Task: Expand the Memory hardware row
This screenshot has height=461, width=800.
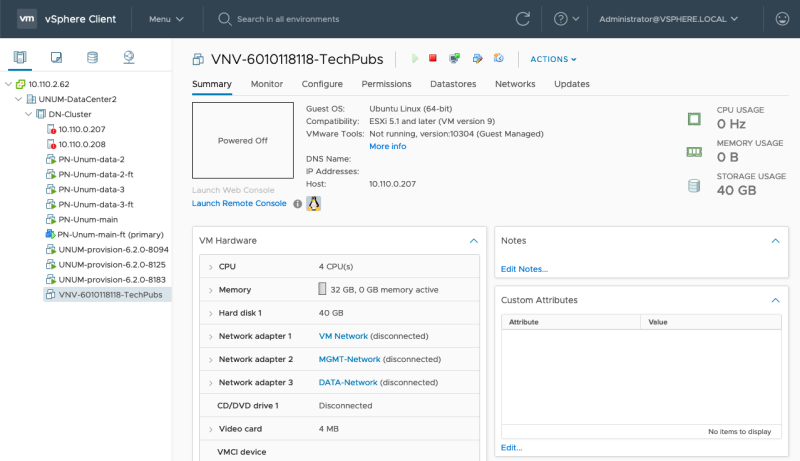Action: point(211,290)
